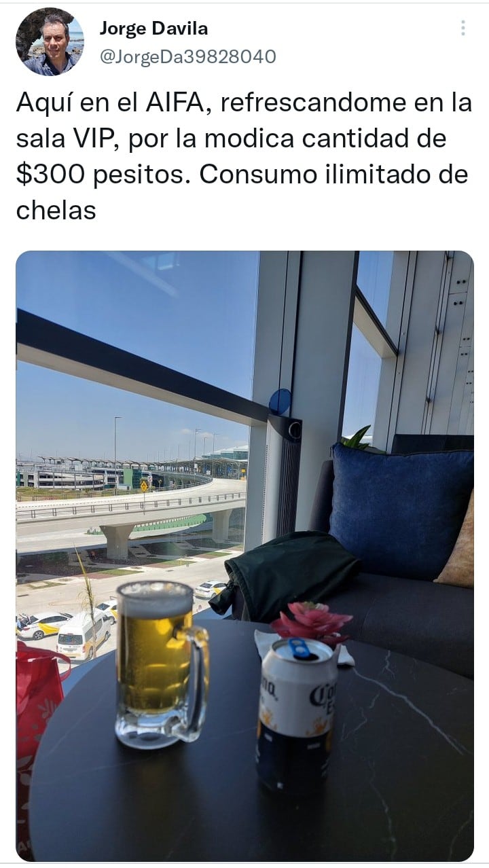This screenshot has height=868, width=489.
Task: Tap the tweet text about AIFA sala VIP
Action: (x=244, y=156)
